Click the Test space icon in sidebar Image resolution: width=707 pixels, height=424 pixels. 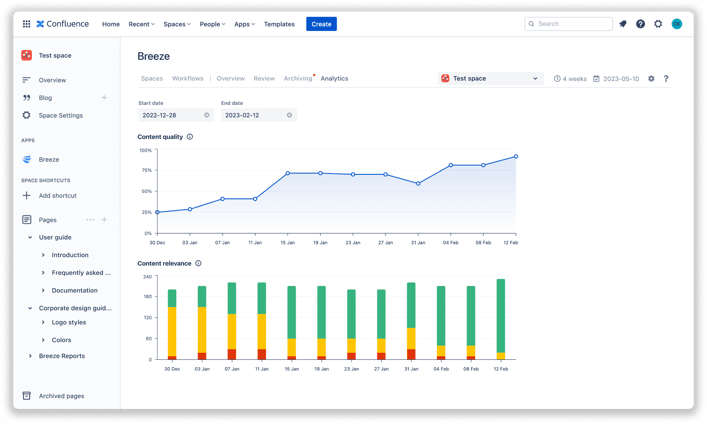pyautogui.click(x=27, y=55)
